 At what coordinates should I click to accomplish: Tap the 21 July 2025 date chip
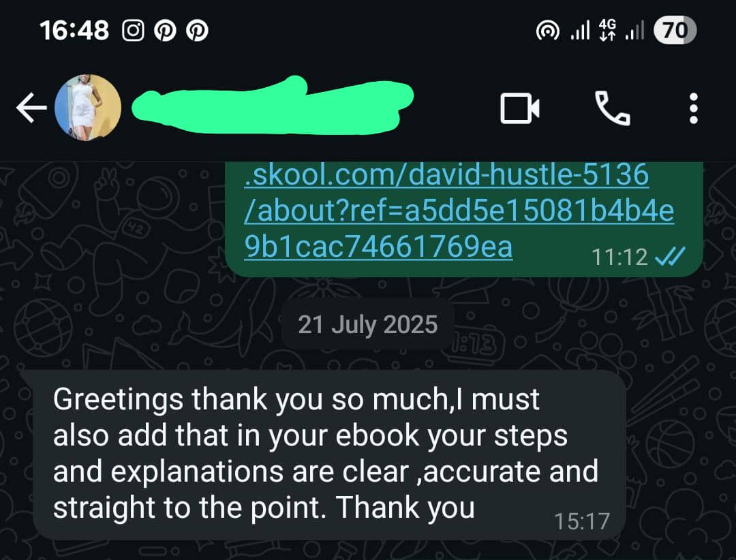[368, 324]
